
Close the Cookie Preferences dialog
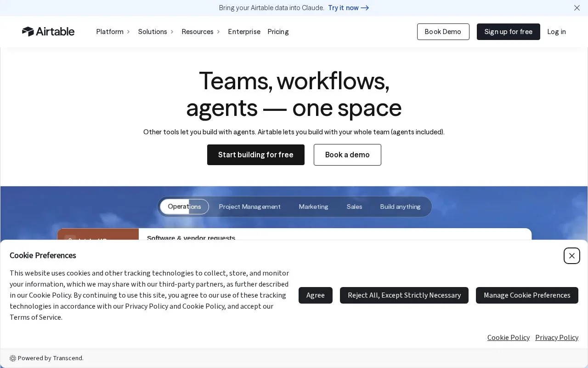(x=572, y=256)
